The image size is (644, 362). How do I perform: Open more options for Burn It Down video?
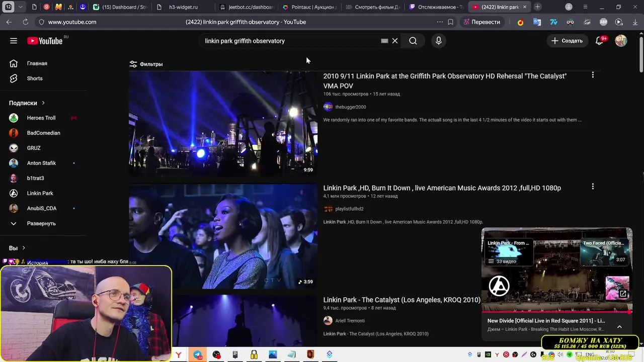tap(593, 187)
